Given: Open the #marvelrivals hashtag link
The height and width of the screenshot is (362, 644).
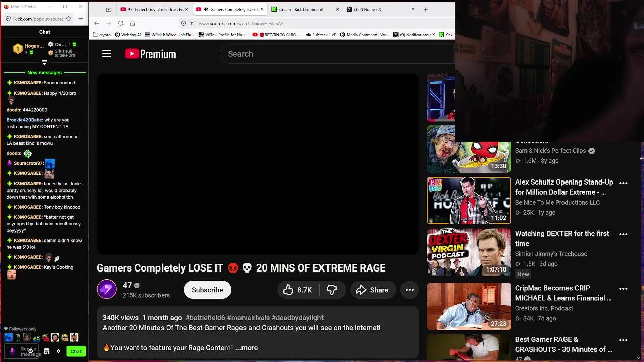Looking at the screenshot, I should pyautogui.click(x=248, y=318).
